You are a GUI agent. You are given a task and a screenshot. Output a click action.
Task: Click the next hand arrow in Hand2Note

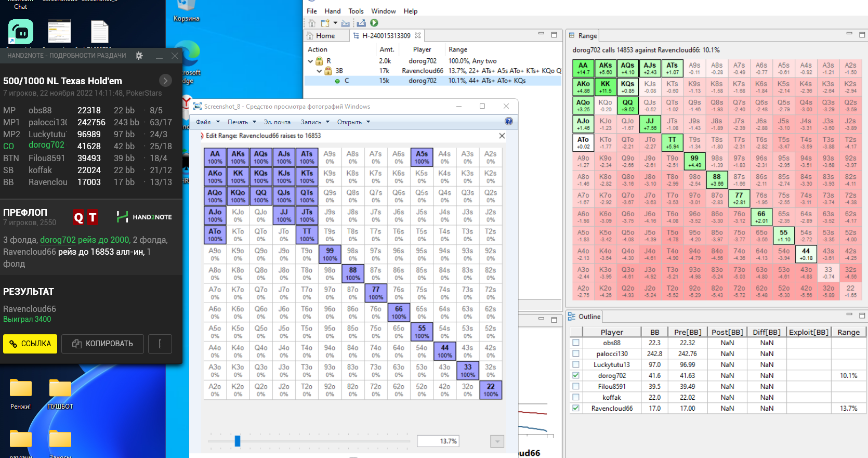(x=165, y=81)
